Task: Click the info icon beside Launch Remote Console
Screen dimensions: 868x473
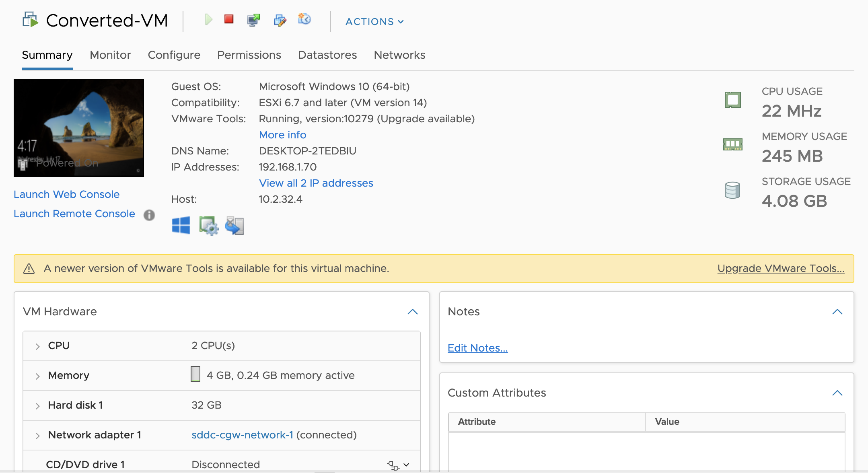Action: point(149,215)
